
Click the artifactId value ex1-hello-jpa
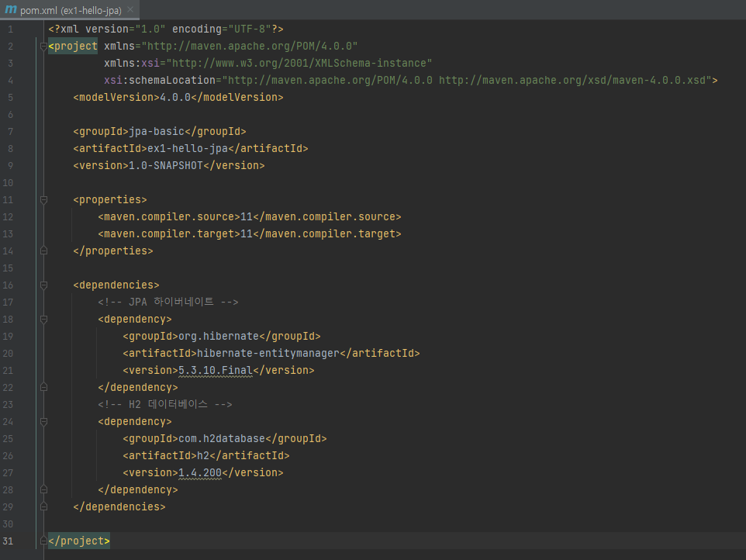click(188, 149)
